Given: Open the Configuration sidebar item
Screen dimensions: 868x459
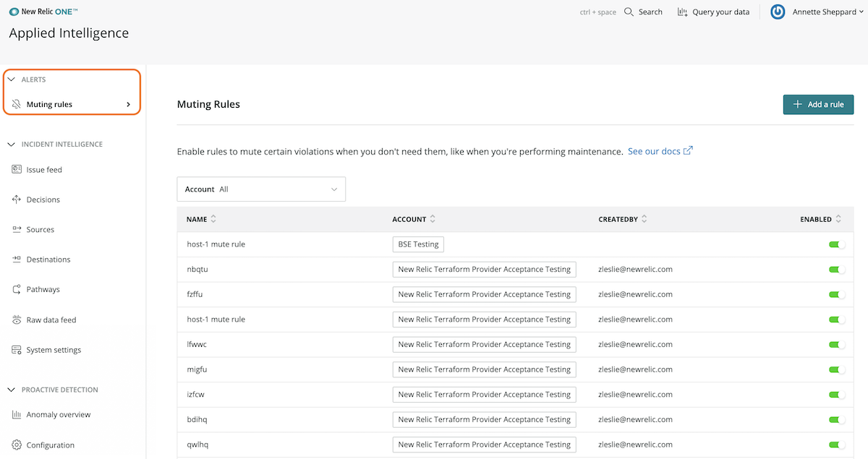Looking at the screenshot, I should [51, 445].
